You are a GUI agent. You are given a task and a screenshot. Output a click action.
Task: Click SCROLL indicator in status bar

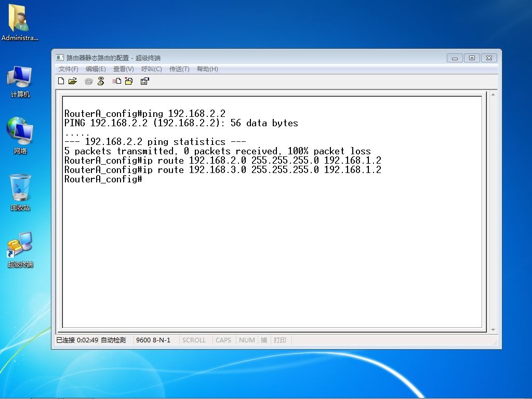194,340
